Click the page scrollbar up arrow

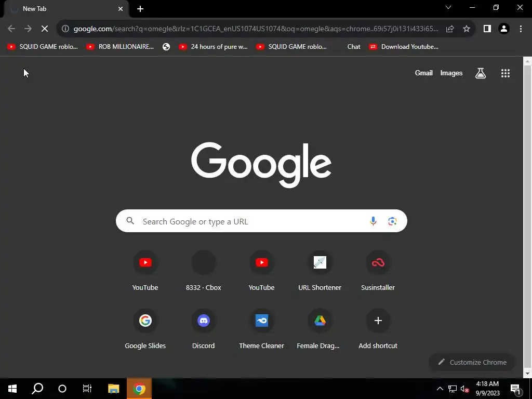click(527, 61)
